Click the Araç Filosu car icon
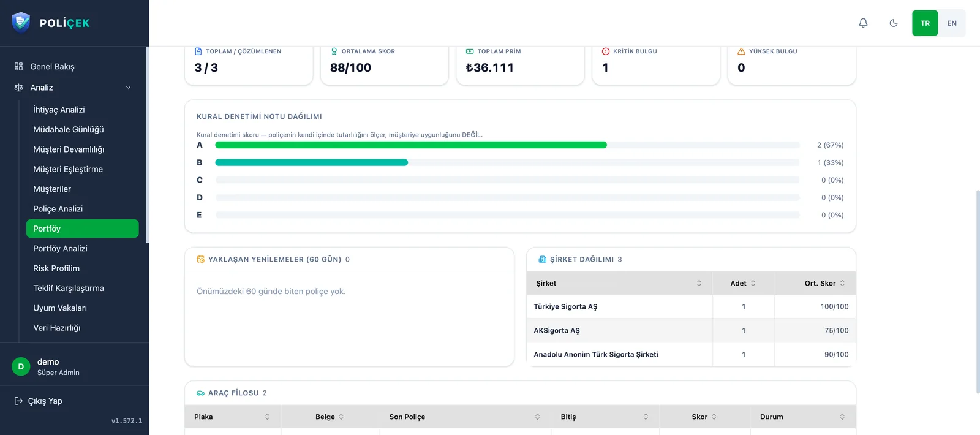 click(x=200, y=393)
